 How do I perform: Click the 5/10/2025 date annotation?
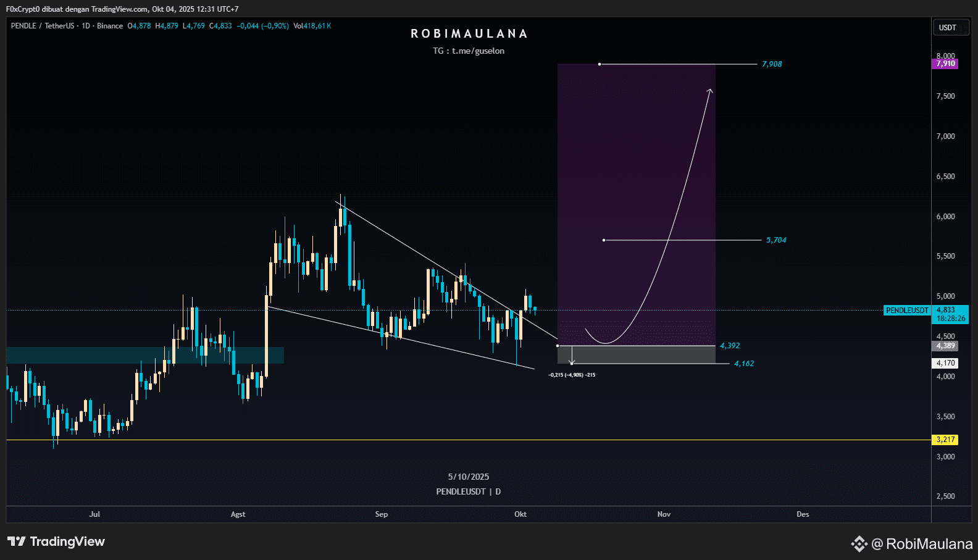pos(469,477)
